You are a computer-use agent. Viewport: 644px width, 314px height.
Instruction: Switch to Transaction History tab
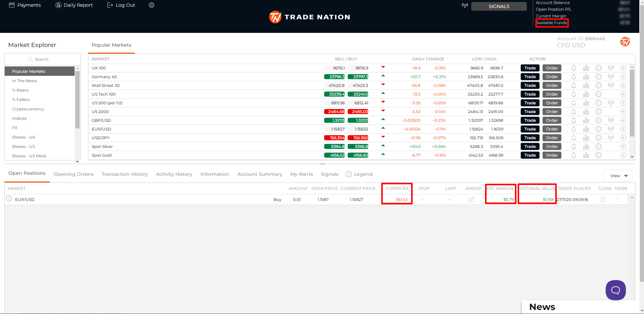[125, 174]
